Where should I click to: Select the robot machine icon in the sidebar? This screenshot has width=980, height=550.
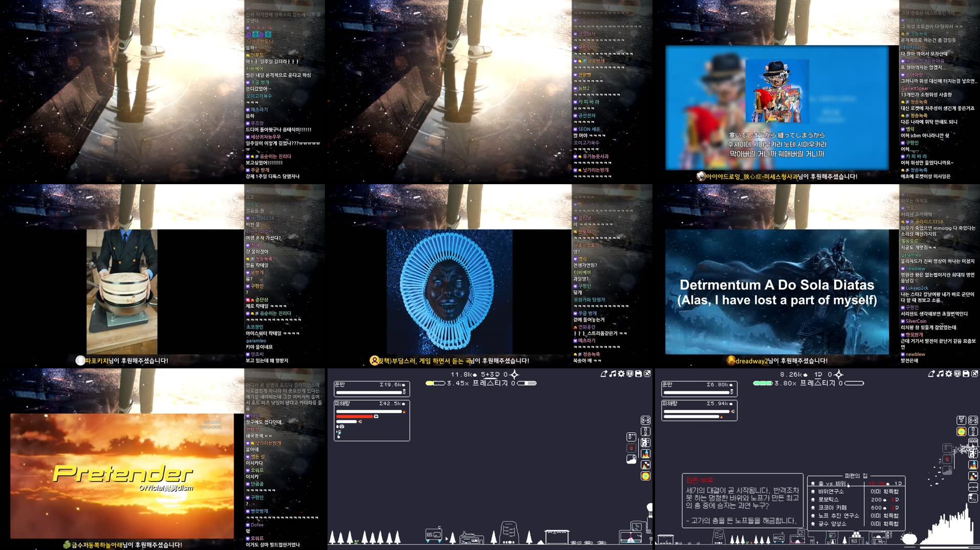point(972,453)
